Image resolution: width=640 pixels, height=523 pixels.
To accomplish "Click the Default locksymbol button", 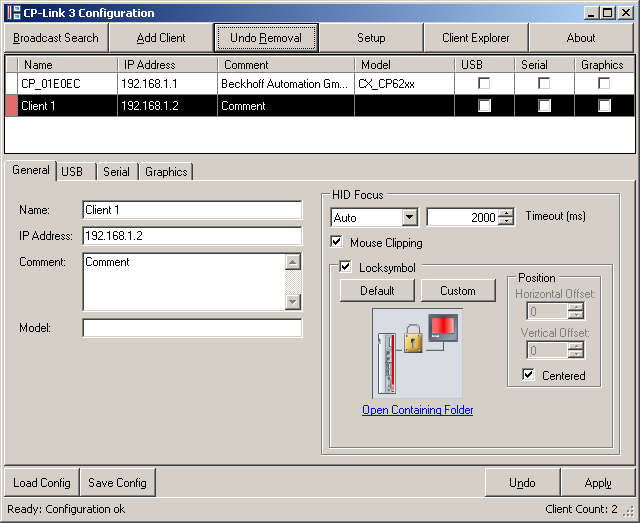I will click(377, 291).
